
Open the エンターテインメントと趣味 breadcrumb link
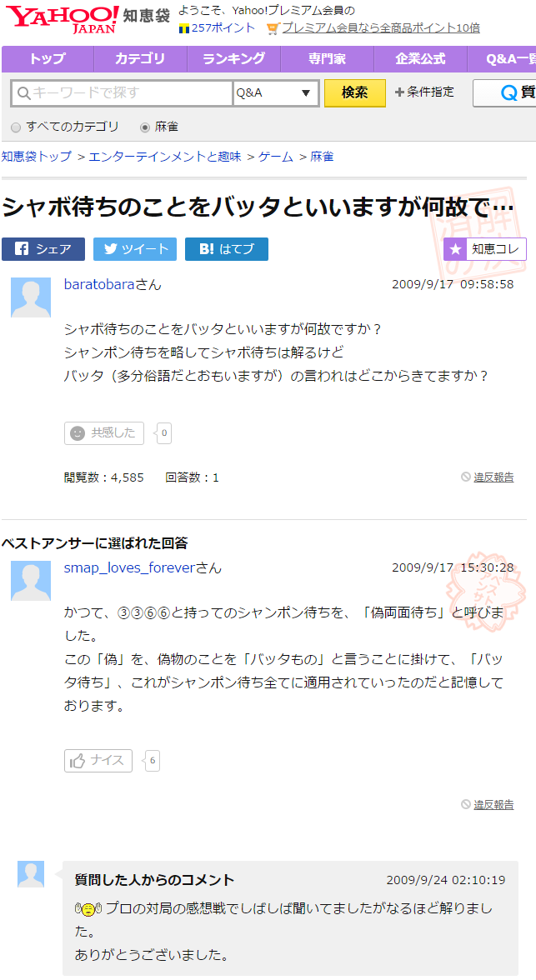(165, 157)
